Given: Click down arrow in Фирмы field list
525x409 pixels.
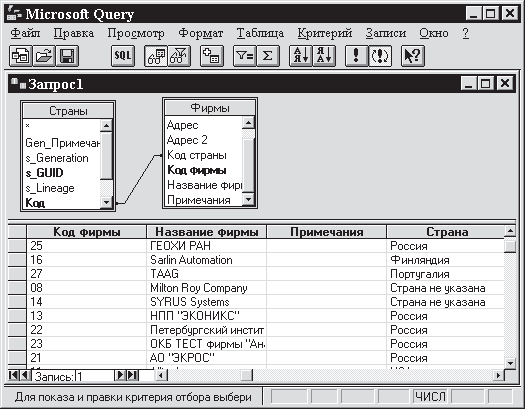Looking at the screenshot, I should [248, 199].
